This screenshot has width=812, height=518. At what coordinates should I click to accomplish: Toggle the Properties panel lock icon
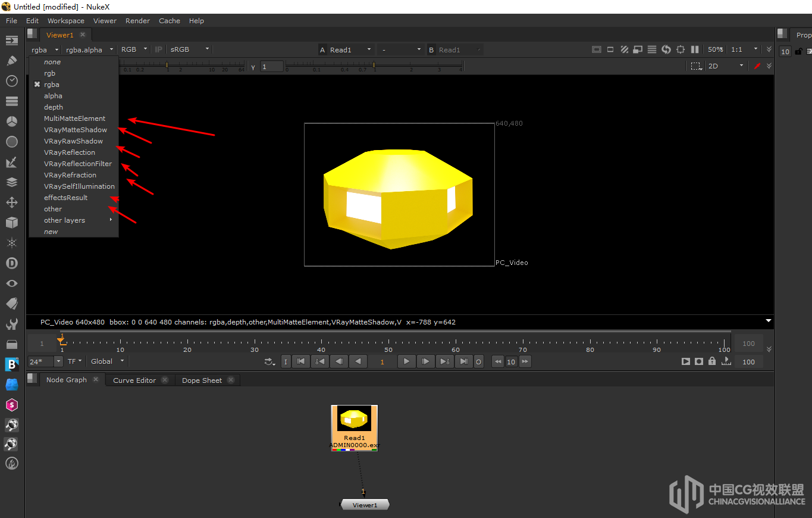[x=799, y=51]
